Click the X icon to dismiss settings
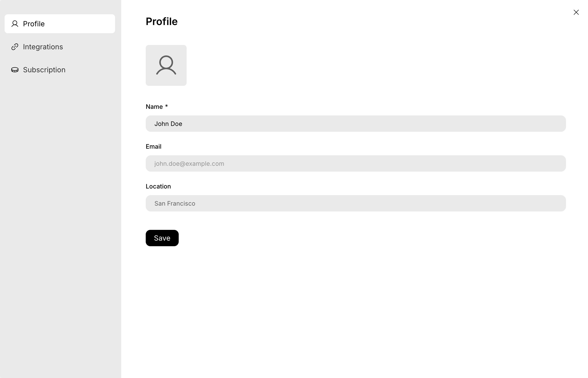588x378 pixels. tap(576, 12)
